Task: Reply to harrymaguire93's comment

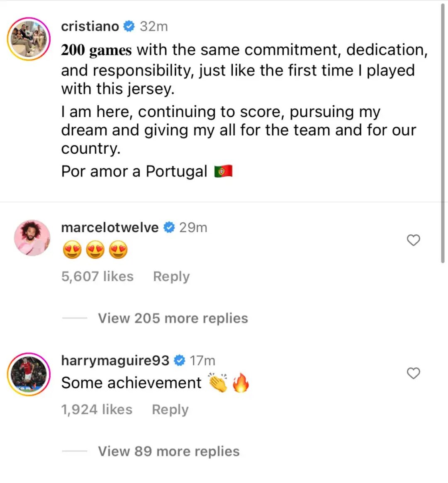Action: pyautogui.click(x=170, y=410)
